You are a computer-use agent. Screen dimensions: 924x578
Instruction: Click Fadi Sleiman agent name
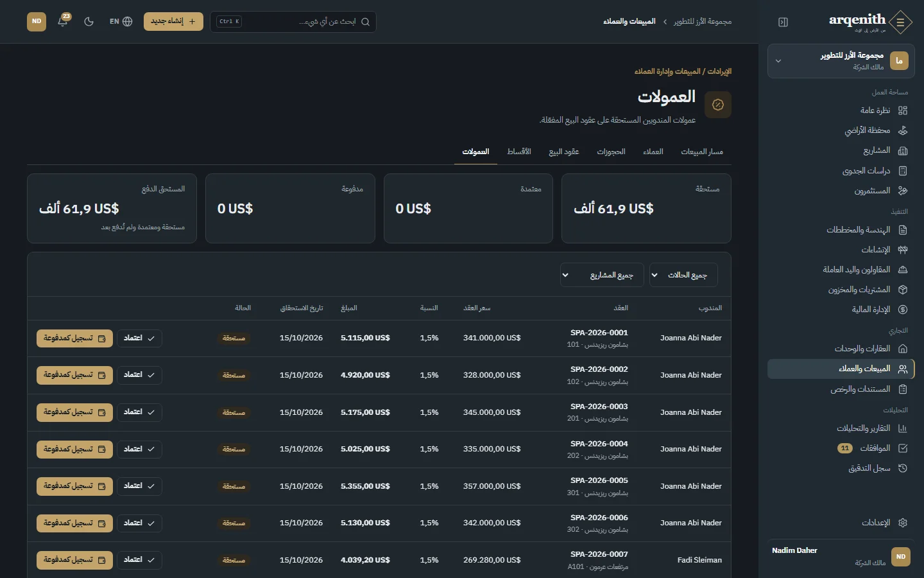(x=699, y=560)
